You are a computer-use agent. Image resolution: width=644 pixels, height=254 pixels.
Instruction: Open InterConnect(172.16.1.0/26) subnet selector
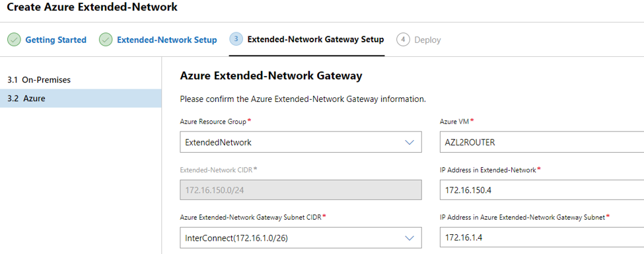(x=301, y=237)
